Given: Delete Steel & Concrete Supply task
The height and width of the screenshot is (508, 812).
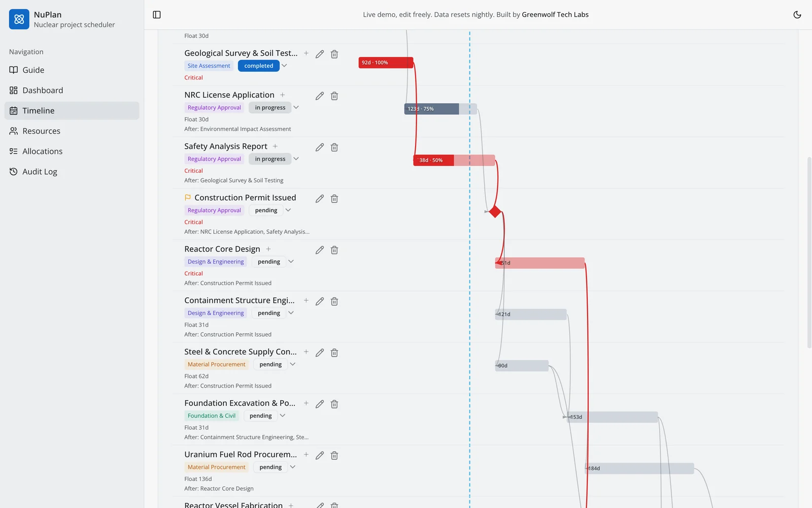Looking at the screenshot, I should pos(334,353).
